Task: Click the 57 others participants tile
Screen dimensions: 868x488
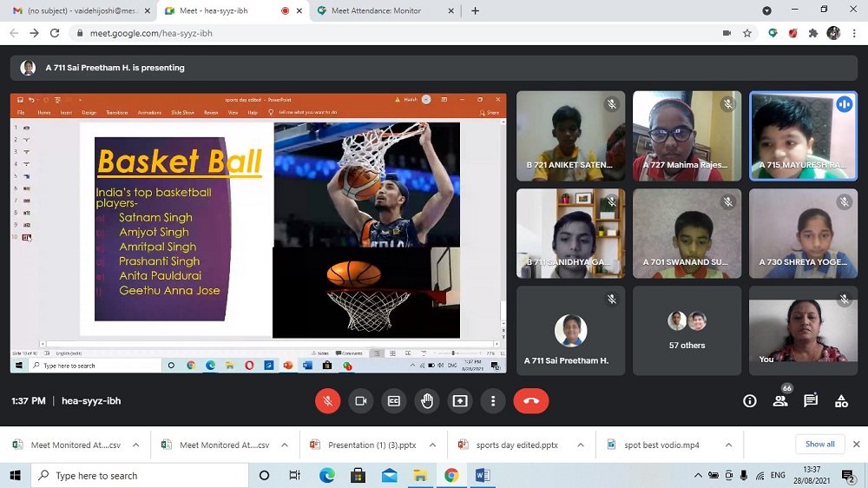Action: coord(687,331)
